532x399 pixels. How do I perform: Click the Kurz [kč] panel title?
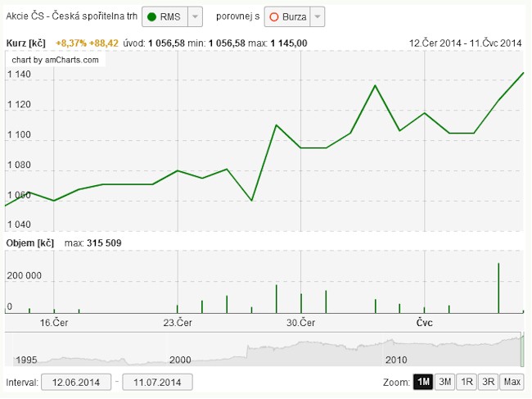pyautogui.click(x=26, y=43)
